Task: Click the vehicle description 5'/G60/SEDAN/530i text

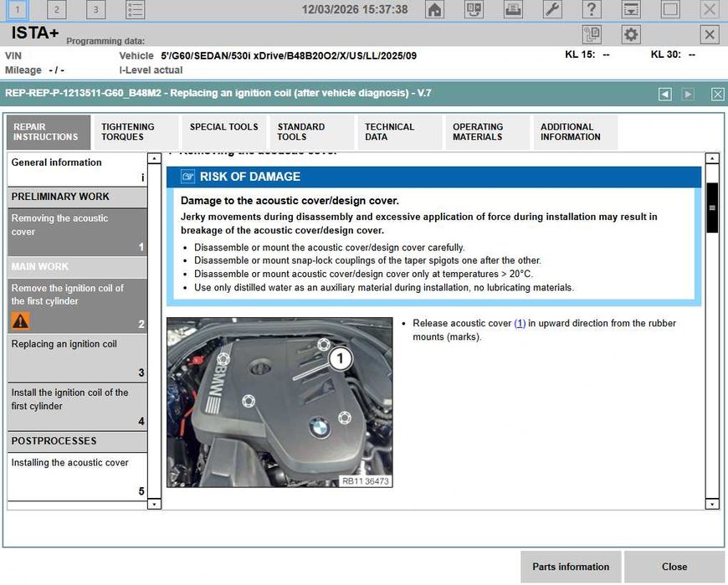Action: coord(289,56)
